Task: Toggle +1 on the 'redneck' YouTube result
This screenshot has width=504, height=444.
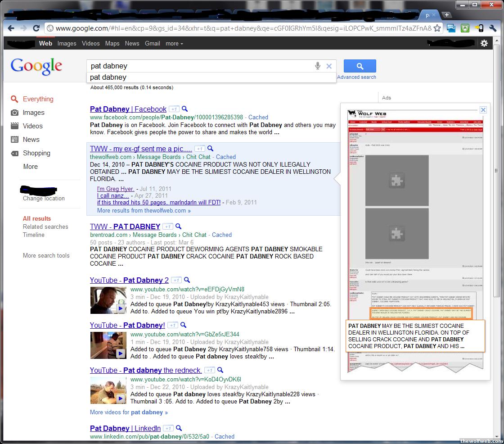Action: tap(209, 370)
